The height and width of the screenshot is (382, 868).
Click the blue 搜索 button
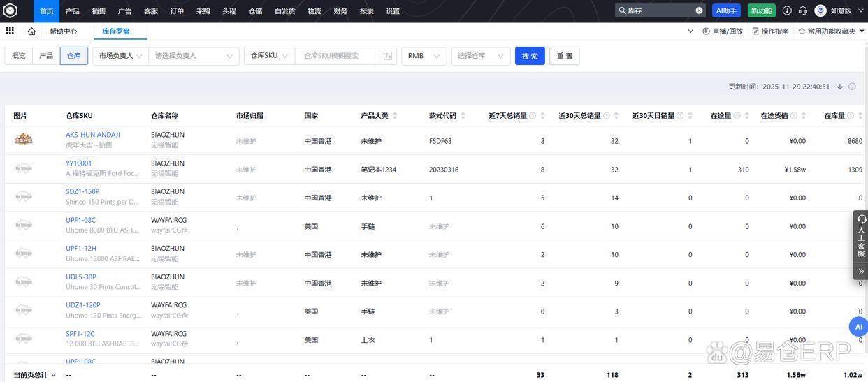click(530, 56)
